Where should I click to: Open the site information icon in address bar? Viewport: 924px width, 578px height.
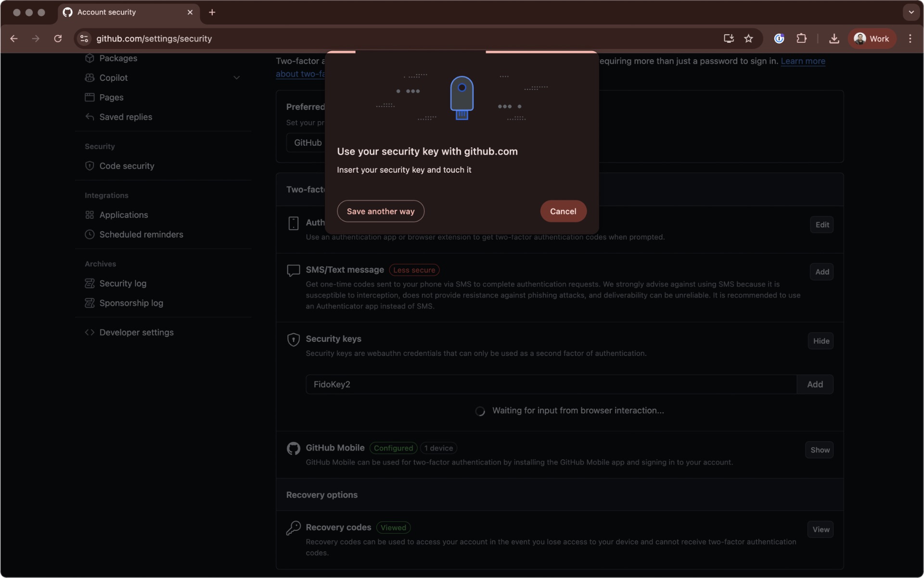(84, 38)
